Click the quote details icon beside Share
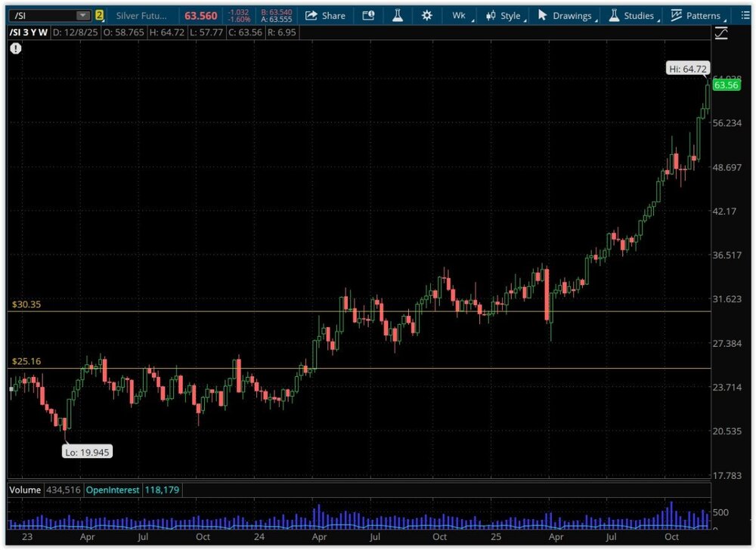The width and height of the screenshot is (756, 550). (x=368, y=16)
